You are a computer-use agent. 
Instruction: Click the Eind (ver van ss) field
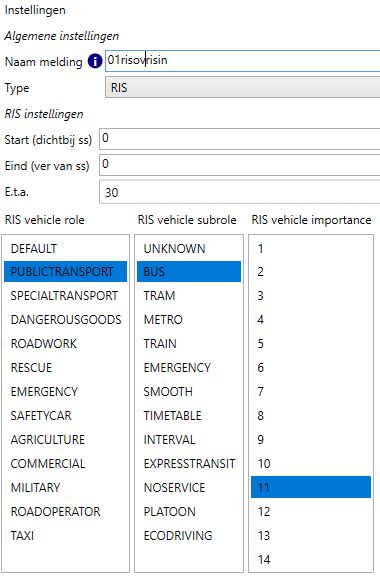(x=240, y=164)
